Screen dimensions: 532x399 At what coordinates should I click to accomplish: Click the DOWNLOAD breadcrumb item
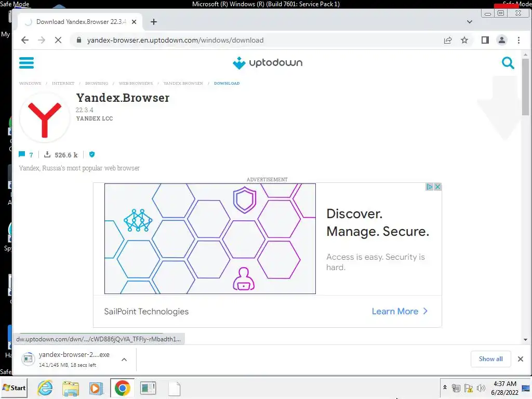(227, 84)
